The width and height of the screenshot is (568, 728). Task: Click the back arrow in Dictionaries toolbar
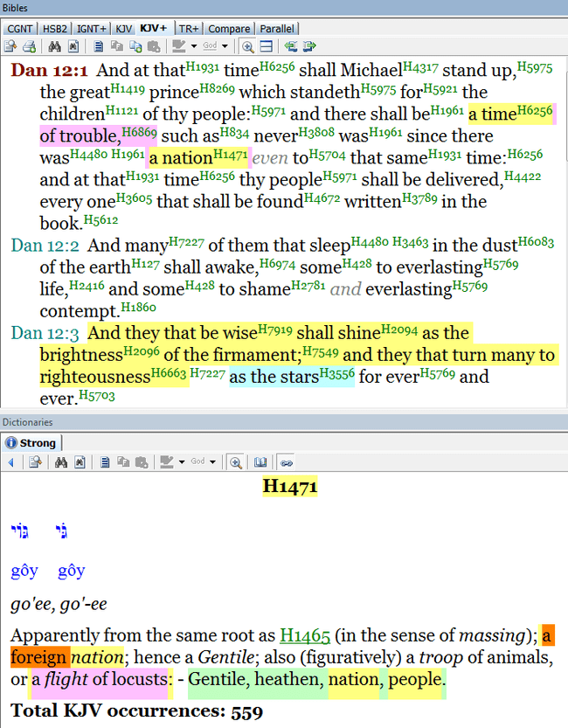pos(10,461)
